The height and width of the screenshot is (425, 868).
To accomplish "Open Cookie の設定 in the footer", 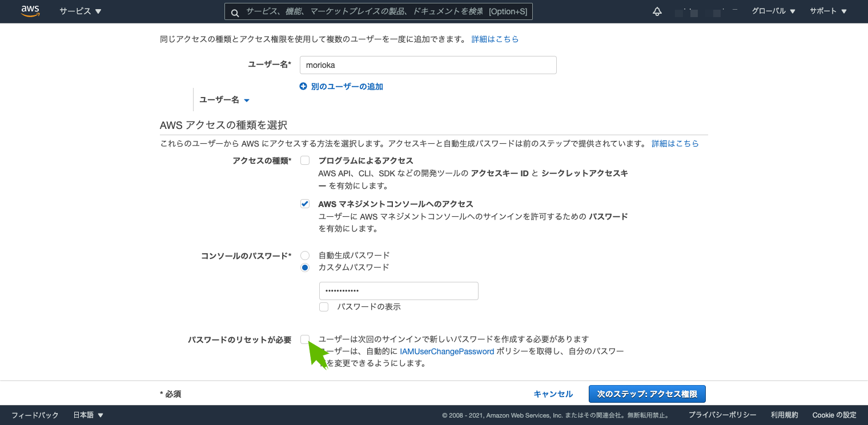I will [834, 415].
